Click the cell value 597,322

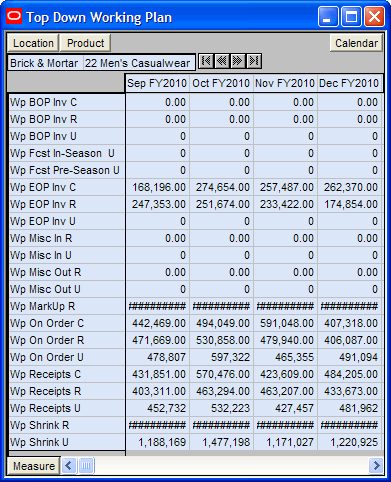(222, 357)
